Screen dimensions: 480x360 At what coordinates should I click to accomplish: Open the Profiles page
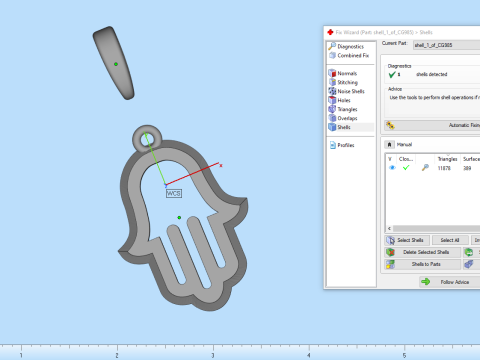pyautogui.click(x=342, y=145)
